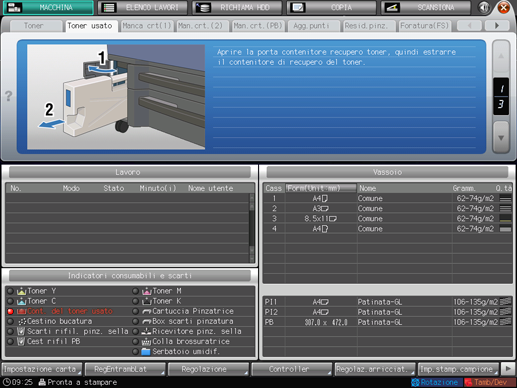Open the Controller button

click(292, 369)
